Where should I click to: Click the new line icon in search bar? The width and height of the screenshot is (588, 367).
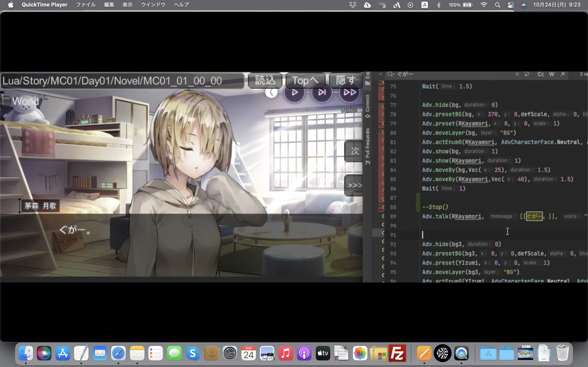pos(527,74)
